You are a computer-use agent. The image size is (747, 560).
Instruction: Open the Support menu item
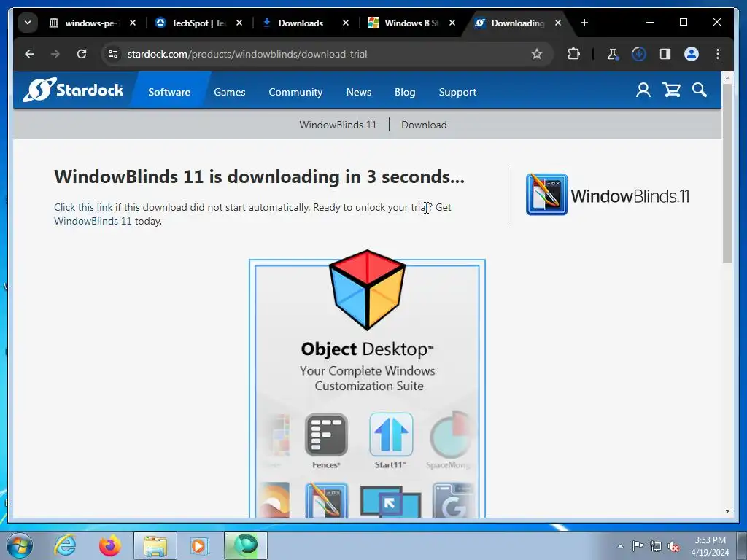point(457,92)
